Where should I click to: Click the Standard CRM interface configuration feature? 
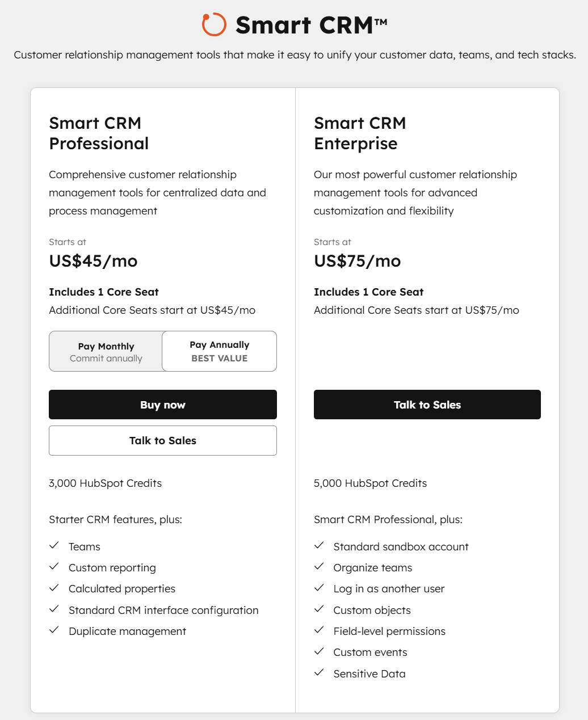pyautogui.click(x=163, y=610)
